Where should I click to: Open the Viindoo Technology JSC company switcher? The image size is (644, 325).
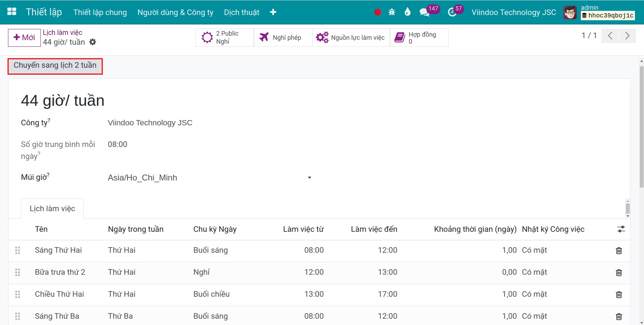(x=514, y=12)
